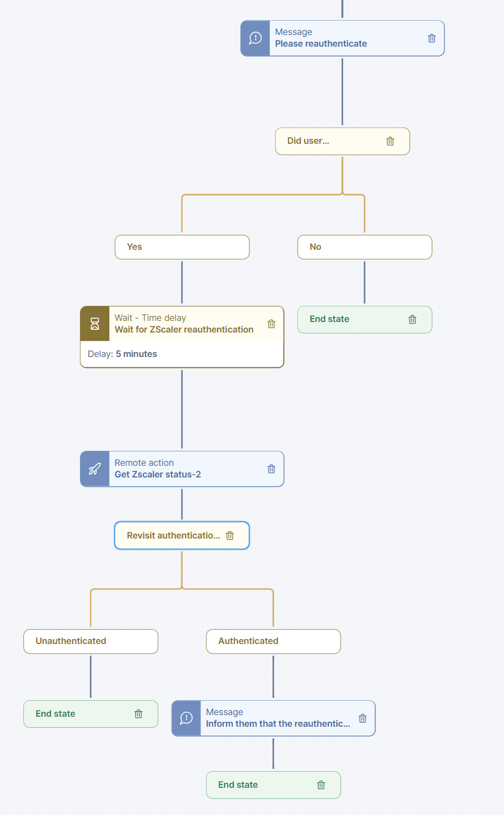Delete the 'Revisit authenticatio...' condition node

(230, 536)
